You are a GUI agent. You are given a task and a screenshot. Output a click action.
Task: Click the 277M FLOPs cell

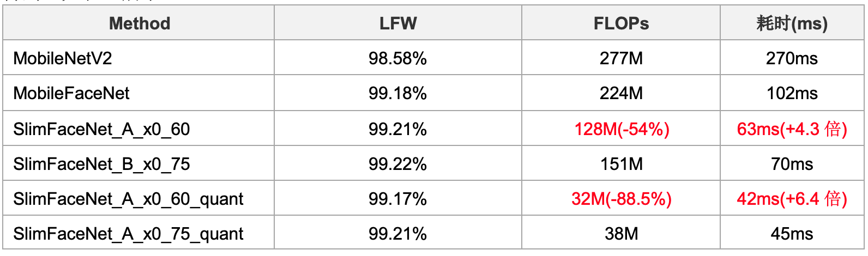[x=621, y=58]
